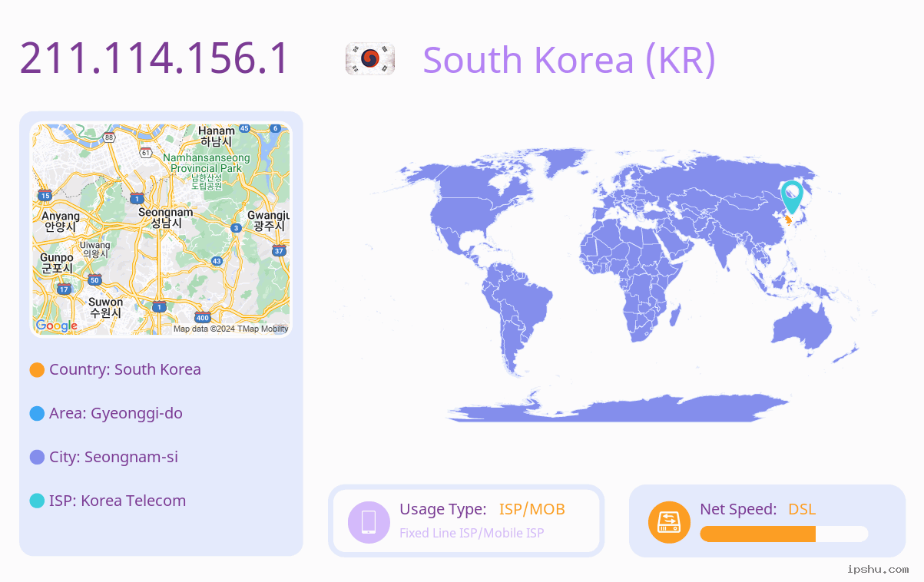Click the orange dot beside Country
Screen dimensions: 924x582
37,370
